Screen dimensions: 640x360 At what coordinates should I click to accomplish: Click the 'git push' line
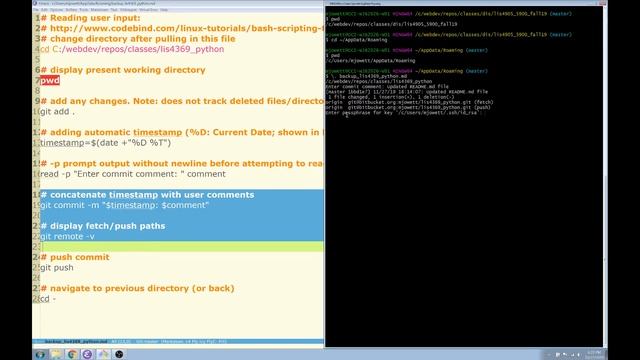[57, 268]
